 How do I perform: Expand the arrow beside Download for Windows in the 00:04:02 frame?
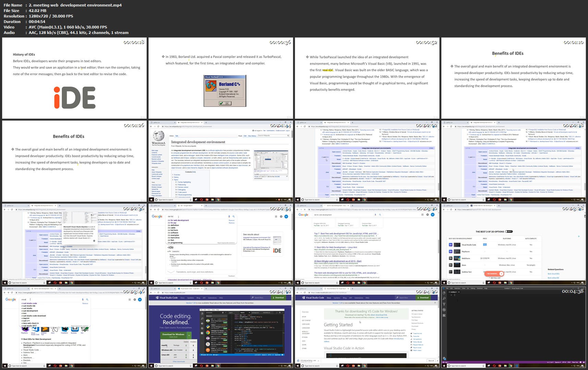coord(189,335)
